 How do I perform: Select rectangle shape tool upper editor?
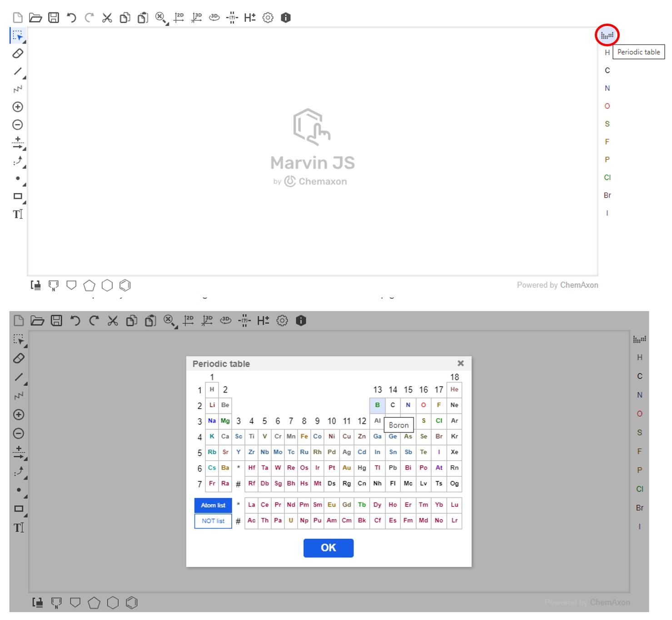18,196
